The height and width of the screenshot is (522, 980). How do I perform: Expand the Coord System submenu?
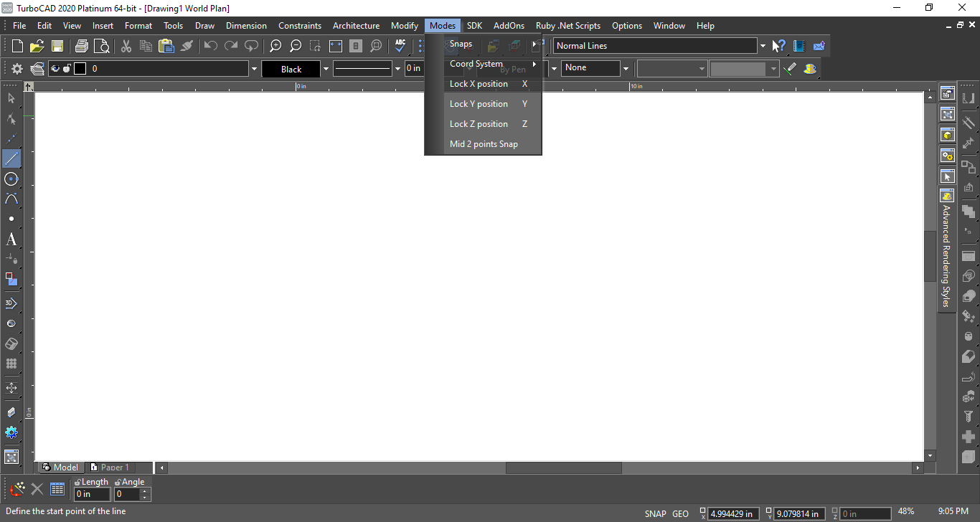[483, 64]
